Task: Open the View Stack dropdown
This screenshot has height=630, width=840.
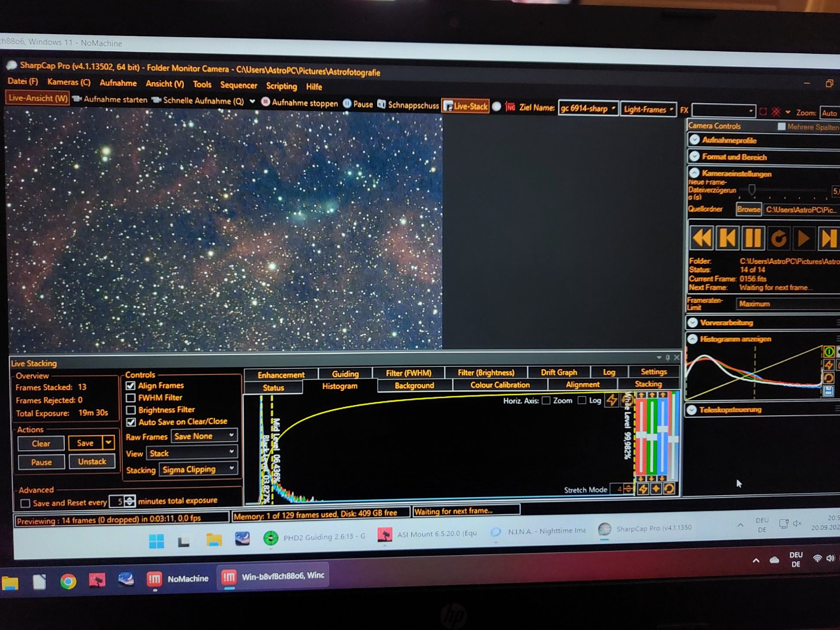Action: pyautogui.click(x=192, y=453)
